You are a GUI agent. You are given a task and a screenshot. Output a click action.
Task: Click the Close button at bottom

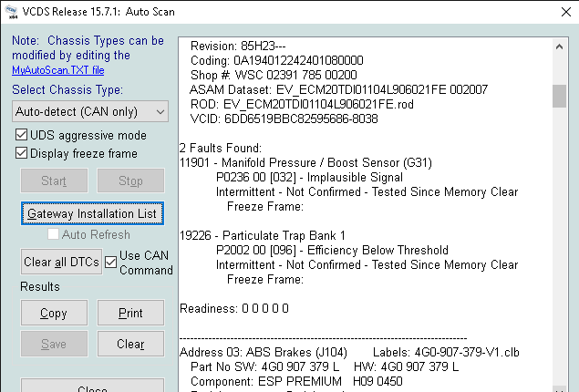coord(92,386)
